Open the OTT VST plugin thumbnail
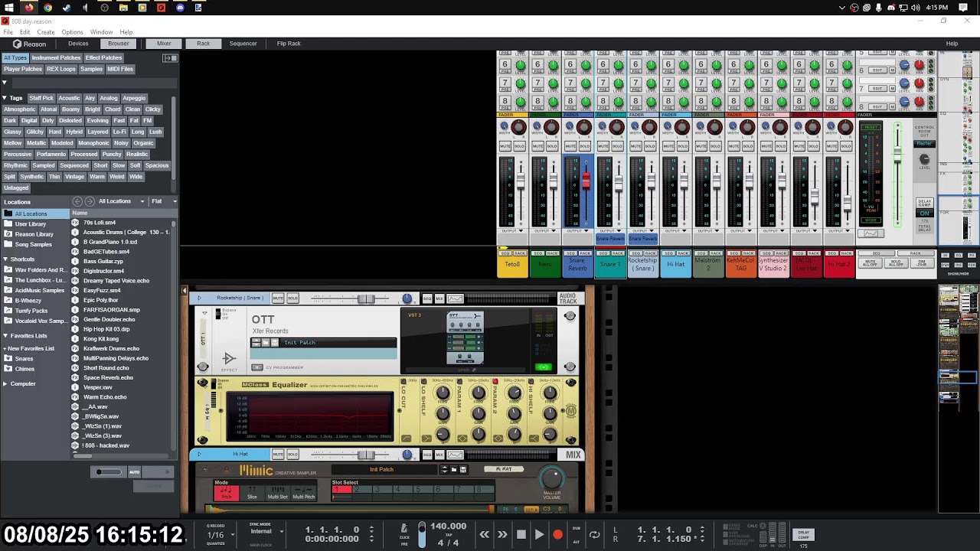The height and width of the screenshot is (551, 980). [465, 338]
